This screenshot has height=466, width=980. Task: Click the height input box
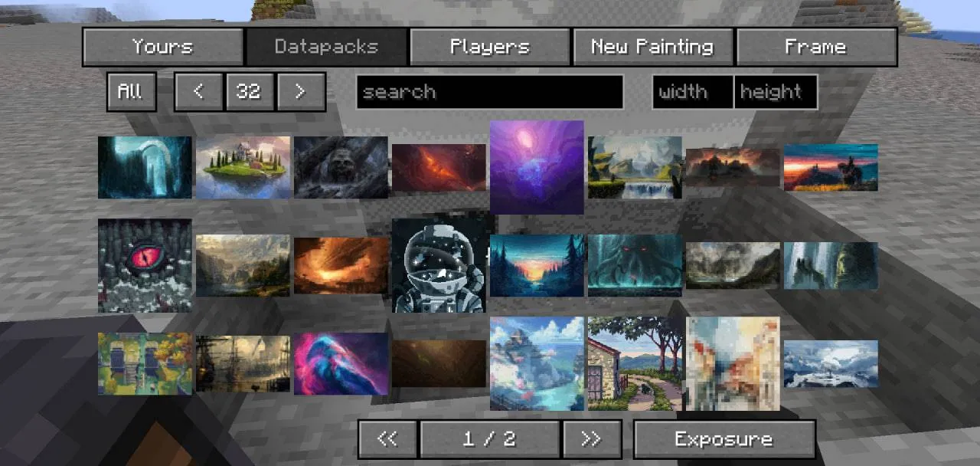[x=776, y=92]
